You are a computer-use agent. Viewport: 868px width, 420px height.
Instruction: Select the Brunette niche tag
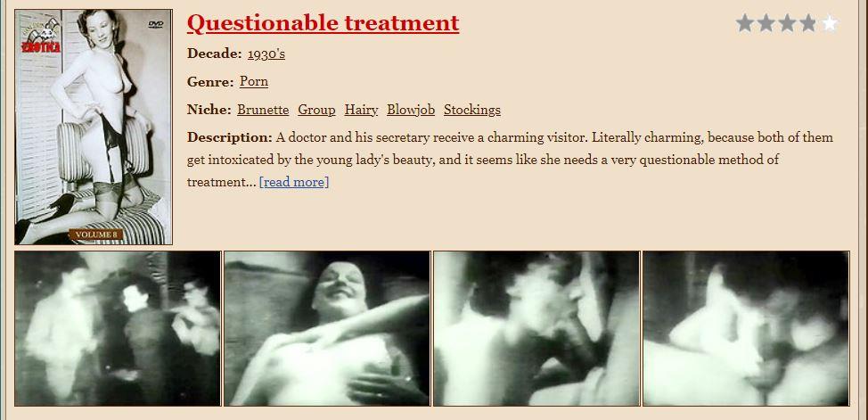(x=263, y=110)
